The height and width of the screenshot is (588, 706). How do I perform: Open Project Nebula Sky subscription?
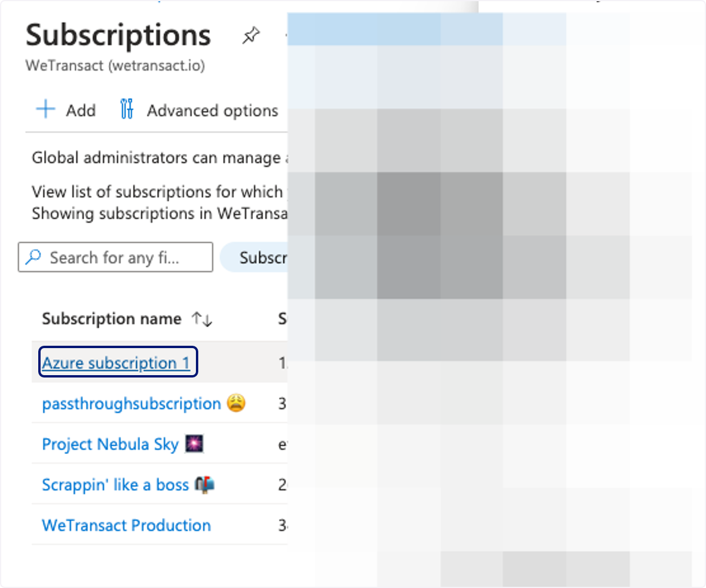point(111,444)
